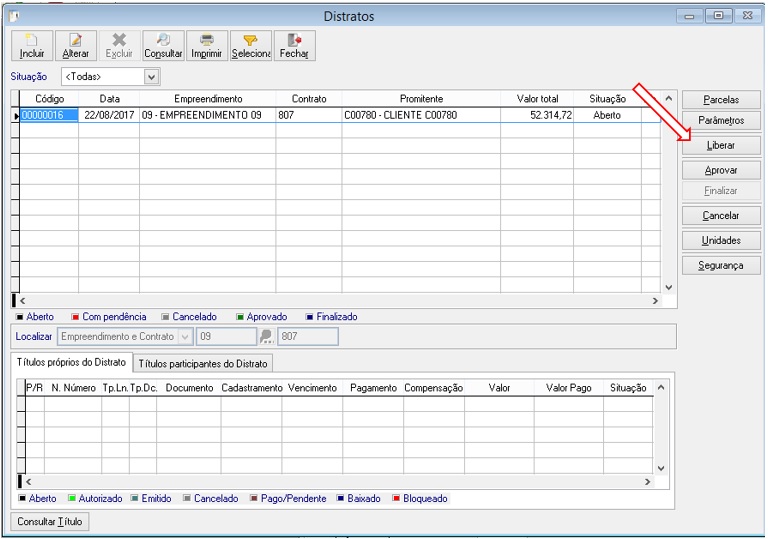Click the Incluir toolbar button

32,46
